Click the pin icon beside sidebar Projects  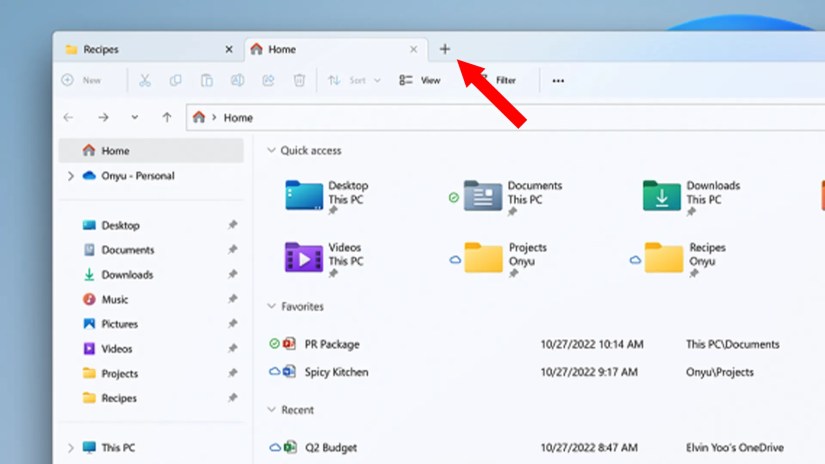click(232, 373)
